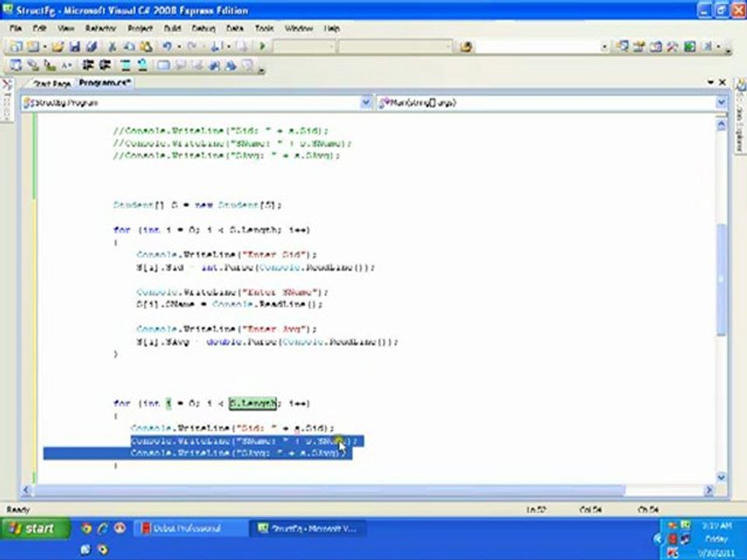This screenshot has height=560, width=747.
Task: Click the Copy toolbar icon
Action: pos(129,47)
